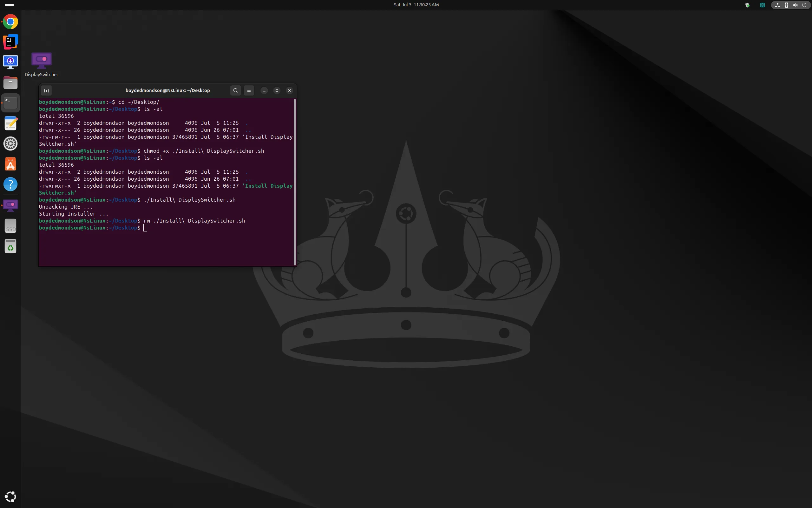Image resolution: width=812 pixels, height=508 pixels.
Task: Open the DisplaySwitcher desktop shortcut
Action: (41, 64)
